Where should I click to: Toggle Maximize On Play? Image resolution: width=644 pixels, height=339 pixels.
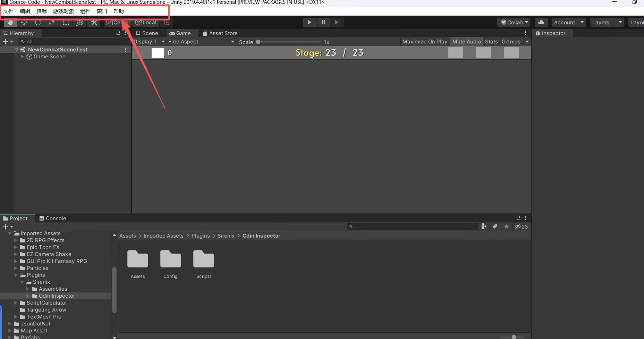[x=425, y=42]
